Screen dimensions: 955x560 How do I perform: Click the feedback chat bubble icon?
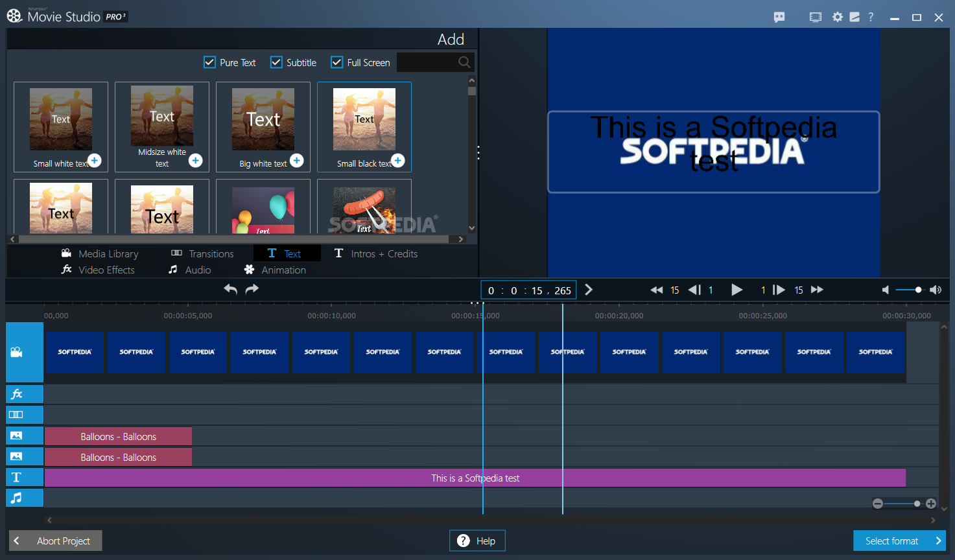click(x=779, y=17)
